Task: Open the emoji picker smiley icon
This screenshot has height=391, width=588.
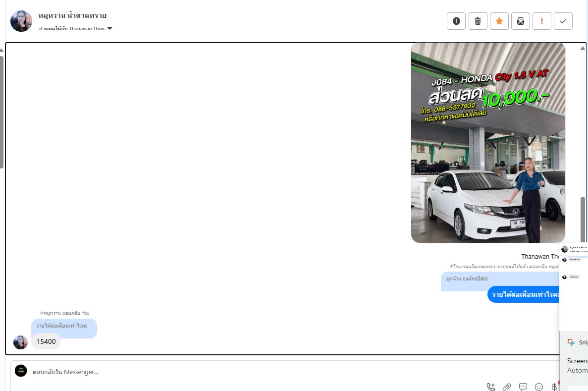Action: [539, 387]
